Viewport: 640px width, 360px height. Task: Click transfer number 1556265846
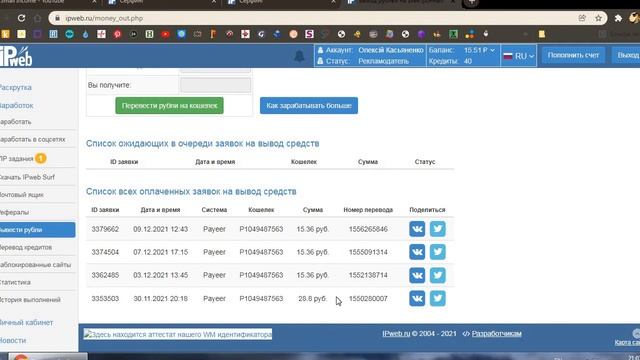pos(368,229)
